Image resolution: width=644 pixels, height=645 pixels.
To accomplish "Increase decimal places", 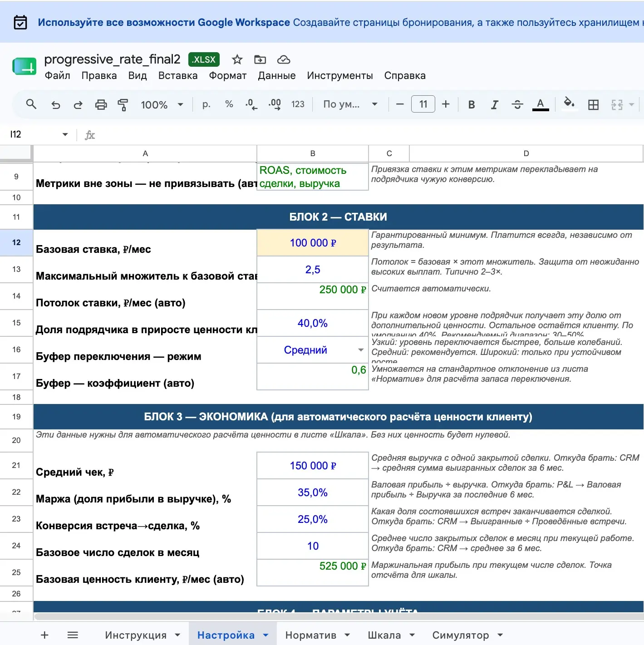I will [x=275, y=104].
